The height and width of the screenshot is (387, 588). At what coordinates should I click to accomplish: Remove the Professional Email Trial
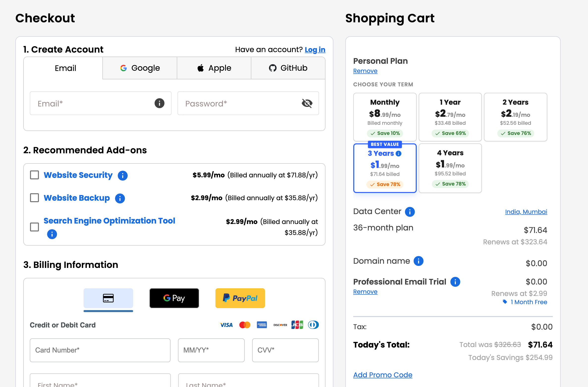[x=365, y=292]
